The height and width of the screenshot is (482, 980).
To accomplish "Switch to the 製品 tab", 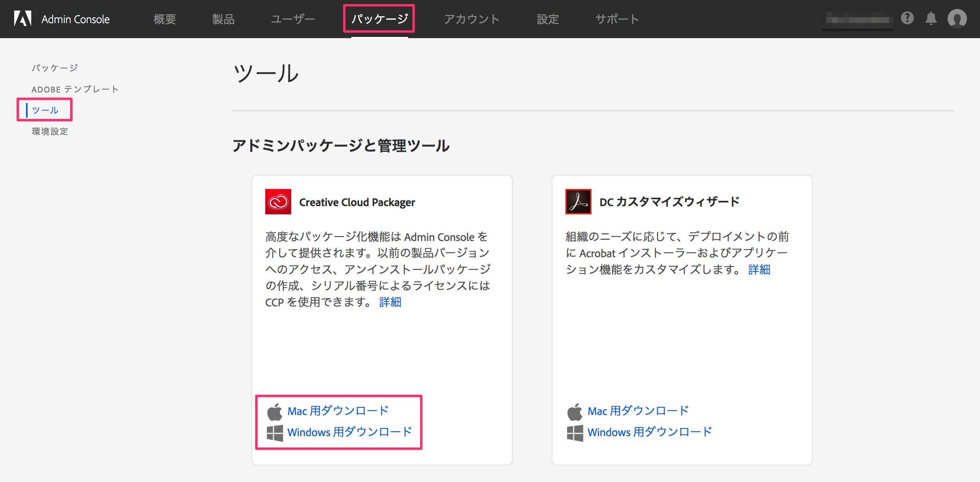I will (x=223, y=19).
